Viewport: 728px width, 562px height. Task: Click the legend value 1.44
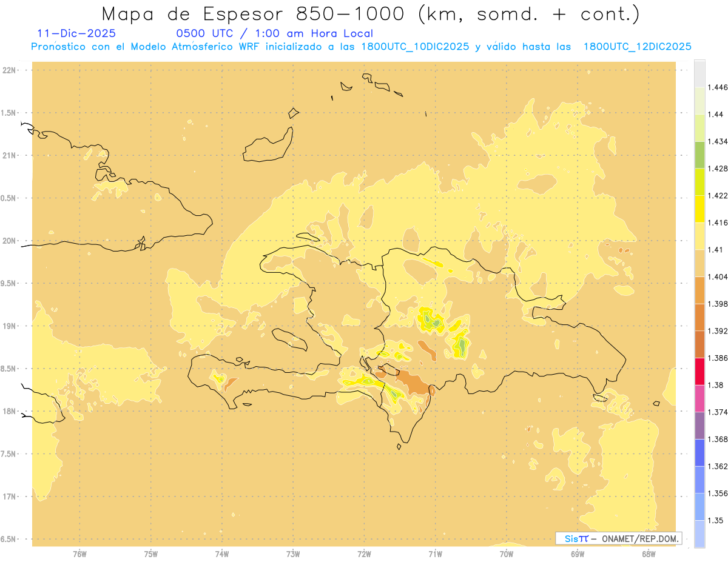coord(716,115)
